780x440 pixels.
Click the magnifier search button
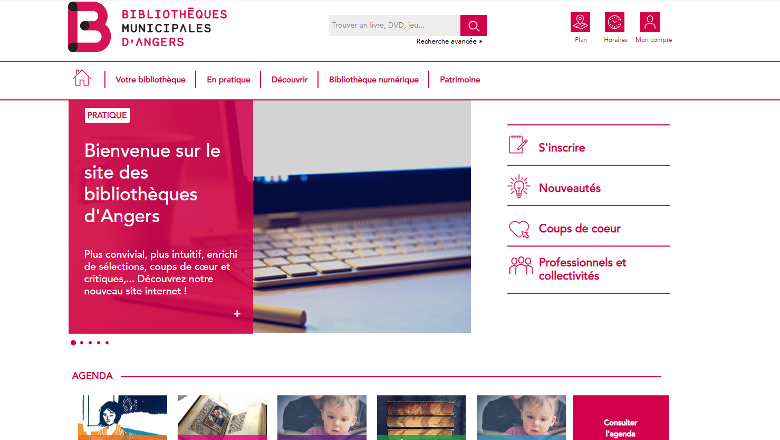coord(473,25)
